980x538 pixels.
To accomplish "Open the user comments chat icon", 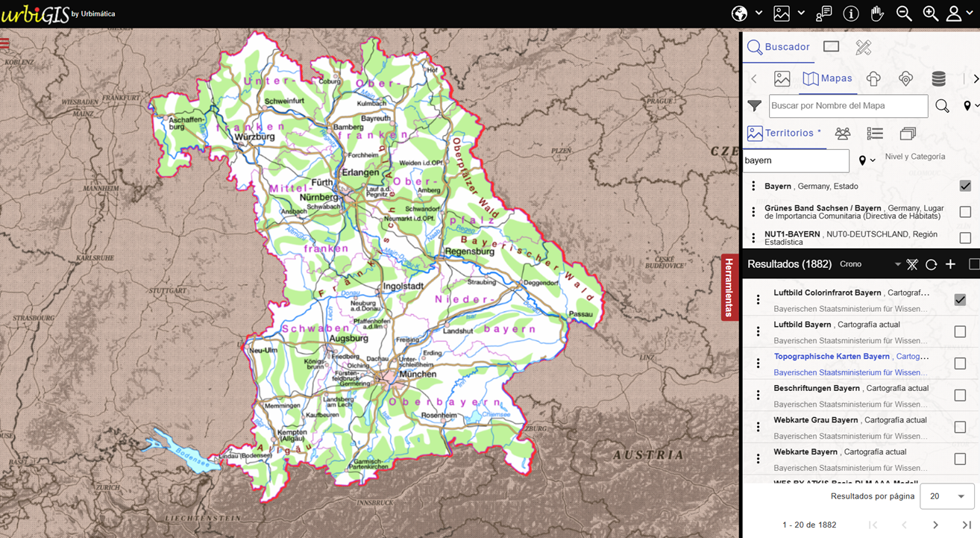I will (824, 13).
